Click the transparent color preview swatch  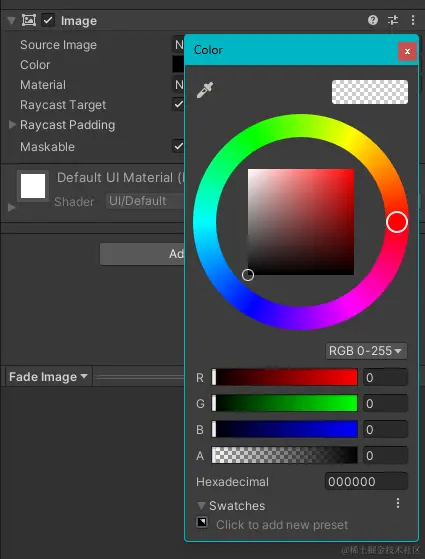370,92
